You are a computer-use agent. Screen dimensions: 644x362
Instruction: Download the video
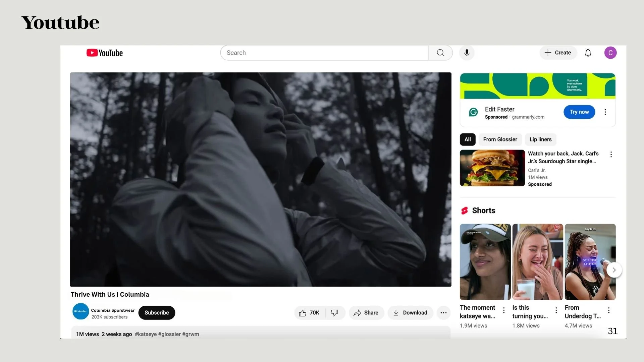coord(410,313)
